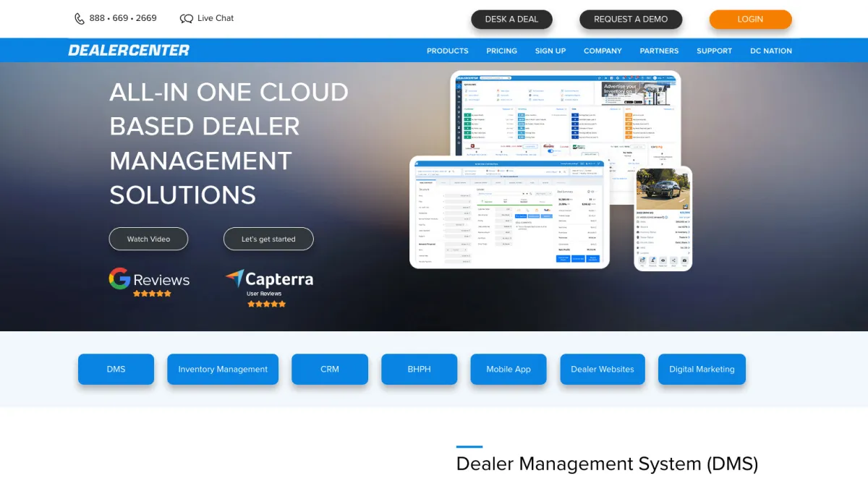Screen dimensions: 868x481
Task: Select the Inventory Management tab button
Action: click(223, 369)
